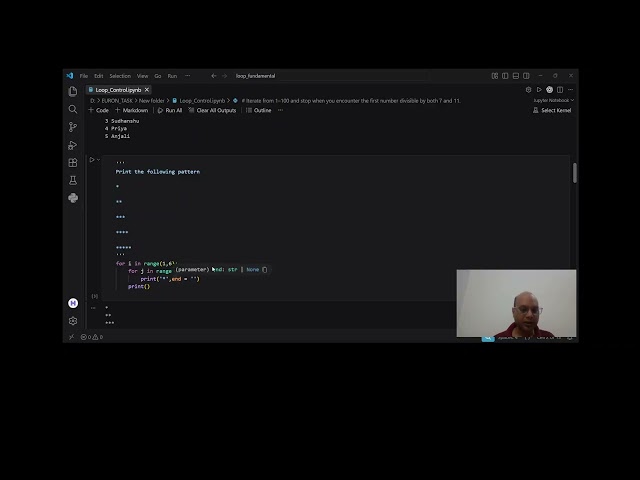This screenshot has height=480, width=640.
Task: Run the pattern code cell
Action: [x=92, y=160]
